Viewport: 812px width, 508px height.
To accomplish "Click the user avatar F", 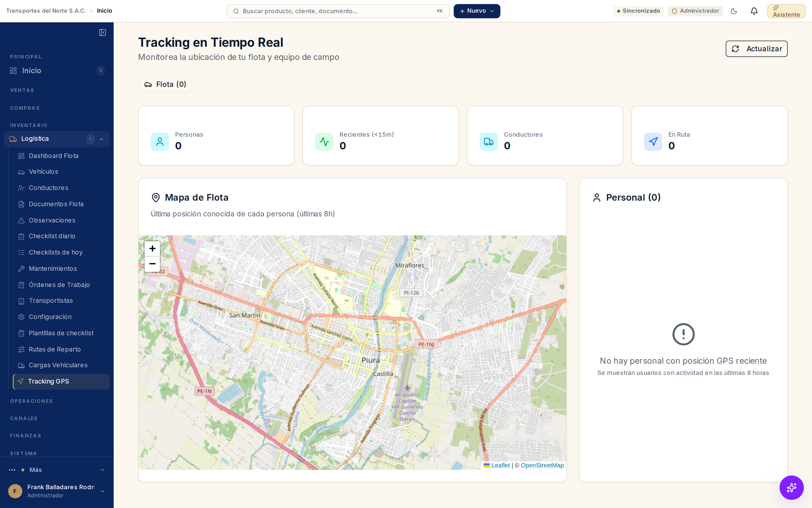I will [15, 491].
